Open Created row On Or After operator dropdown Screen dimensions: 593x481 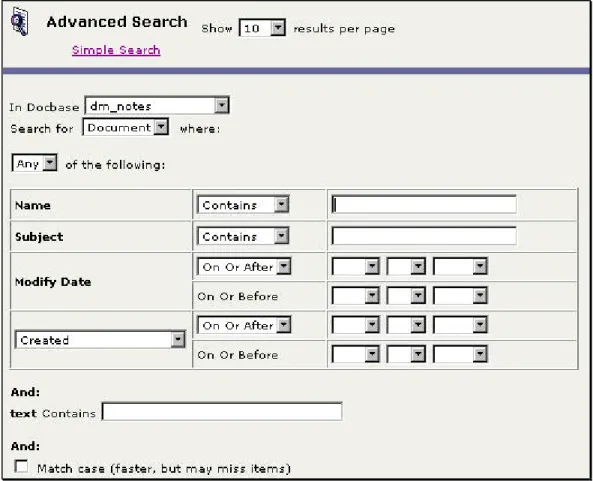[x=244, y=325]
